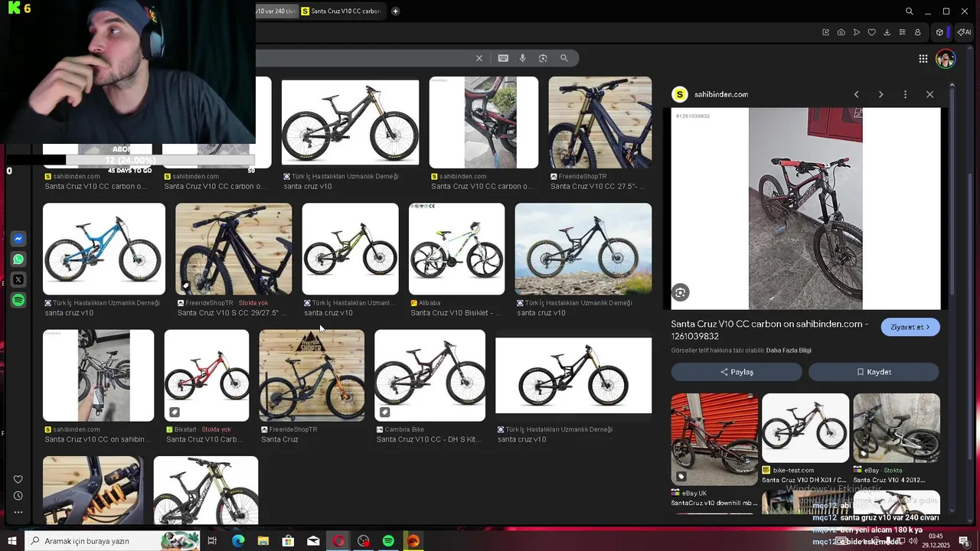Select red Biketart Santa Cruz V10 thumbnail
This screenshot has width=980, height=551.
207,375
